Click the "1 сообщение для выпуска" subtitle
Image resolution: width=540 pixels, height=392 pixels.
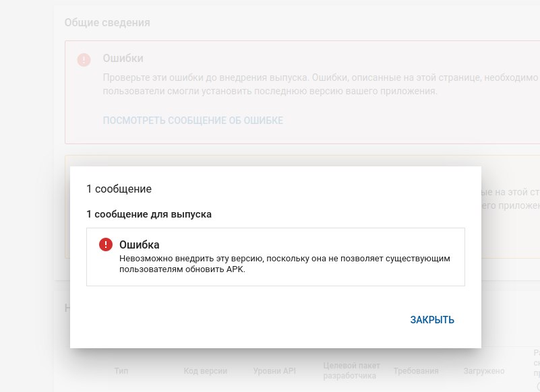coord(149,214)
